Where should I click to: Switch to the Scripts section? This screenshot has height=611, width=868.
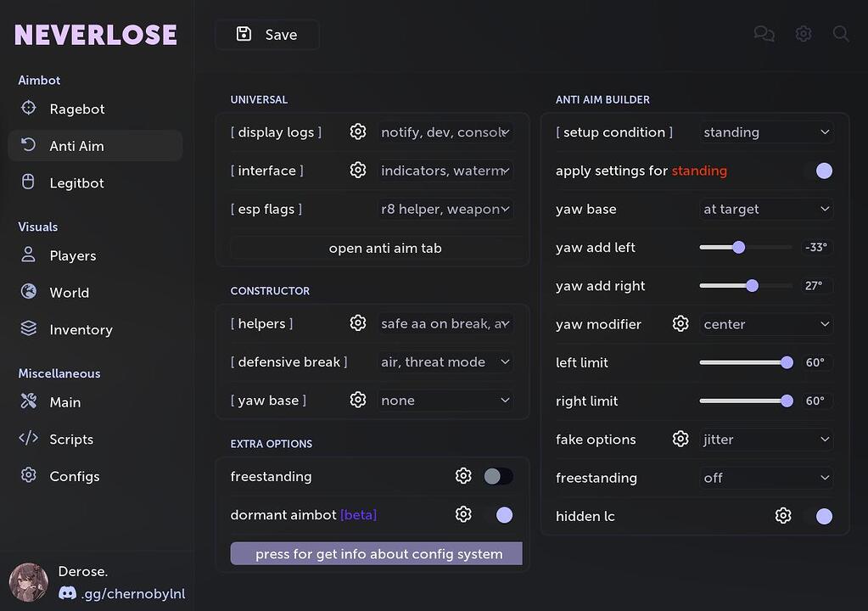click(x=70, y=439)
